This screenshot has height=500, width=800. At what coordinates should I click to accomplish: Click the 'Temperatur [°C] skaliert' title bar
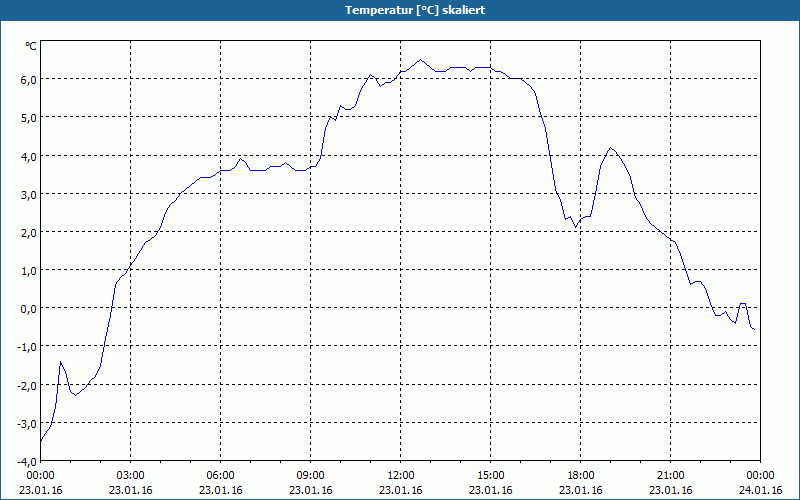(x=400, y=10)
